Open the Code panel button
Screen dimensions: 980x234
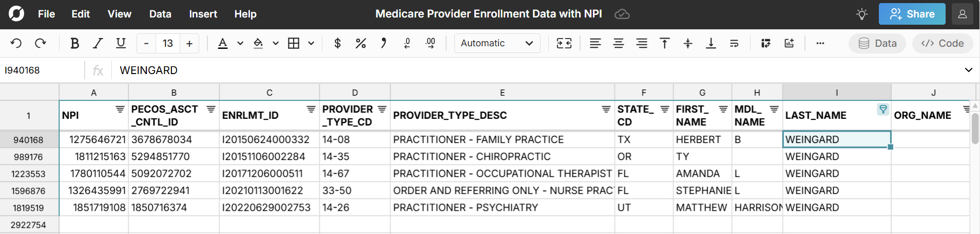[x=943, y=43]
